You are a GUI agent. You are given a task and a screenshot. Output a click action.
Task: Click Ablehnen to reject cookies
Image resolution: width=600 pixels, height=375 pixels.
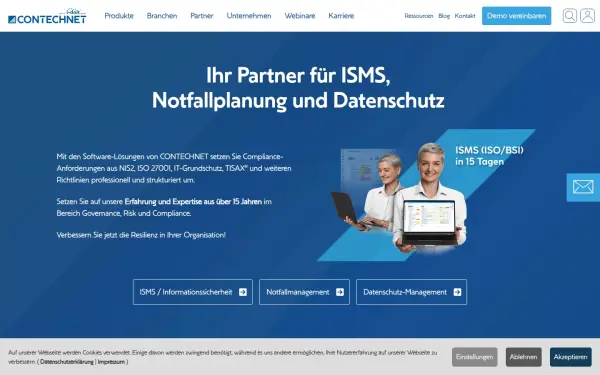pos(523,357)
